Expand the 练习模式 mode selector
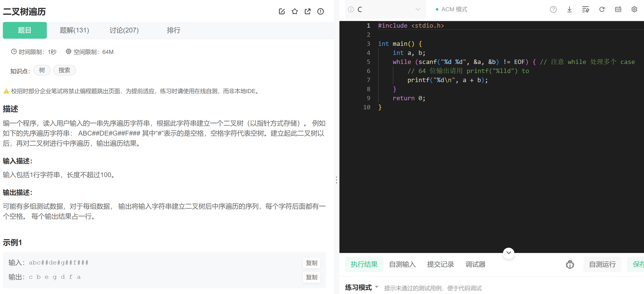 point(361,288)
